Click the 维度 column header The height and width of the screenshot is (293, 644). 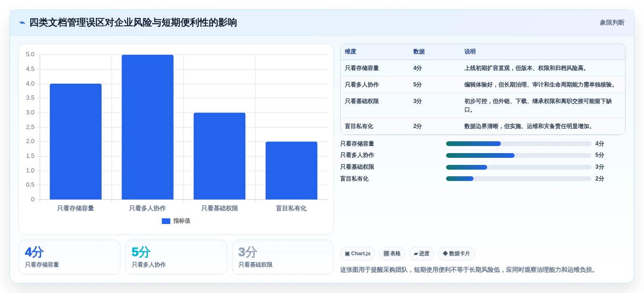(x=351, y=52)
